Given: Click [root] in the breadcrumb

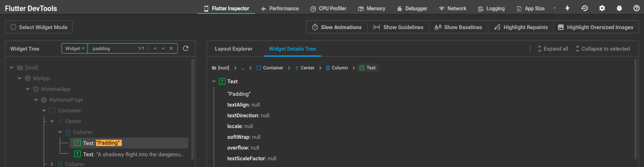Looking at the screenshot, I should point(220,68).
